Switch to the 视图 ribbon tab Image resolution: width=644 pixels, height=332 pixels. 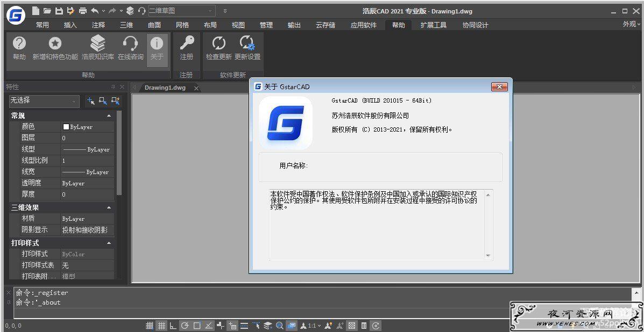pos(238,25)
